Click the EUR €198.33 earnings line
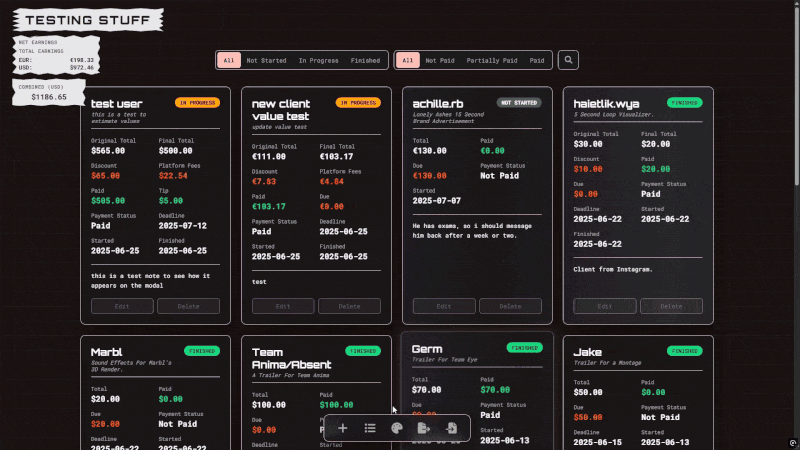The image size is (800, 450). tap(56, 60)
